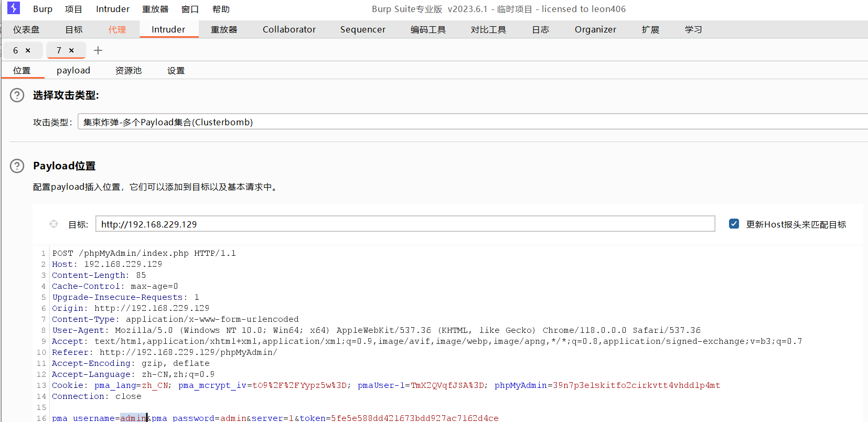Click the Content-Type header line

(175, 319)
